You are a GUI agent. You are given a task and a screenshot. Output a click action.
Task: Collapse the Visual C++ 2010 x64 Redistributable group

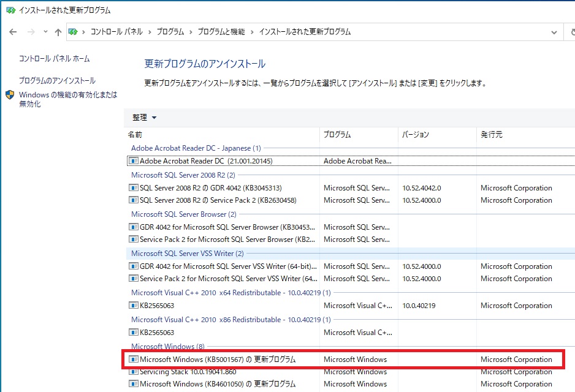231,293
